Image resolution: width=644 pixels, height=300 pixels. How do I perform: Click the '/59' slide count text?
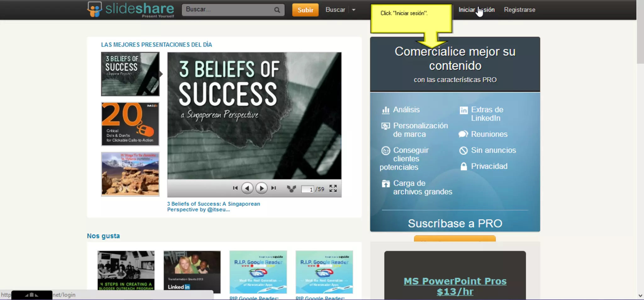coord(320,189)
